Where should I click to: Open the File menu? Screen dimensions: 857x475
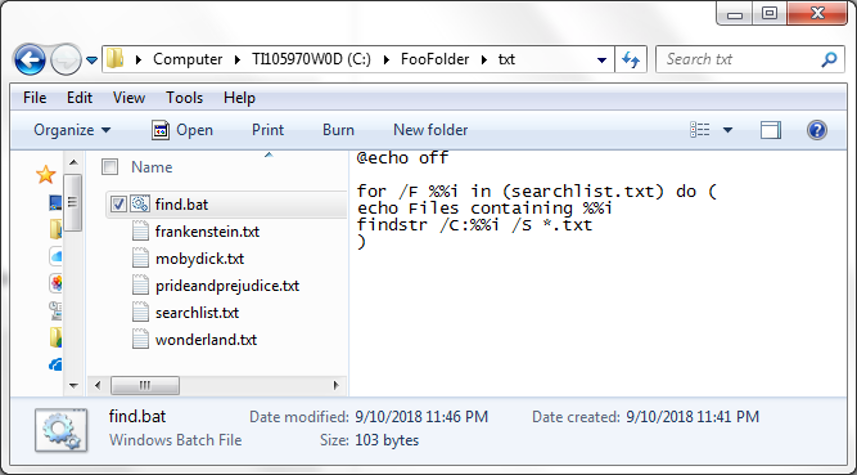[x=34, y=98]
